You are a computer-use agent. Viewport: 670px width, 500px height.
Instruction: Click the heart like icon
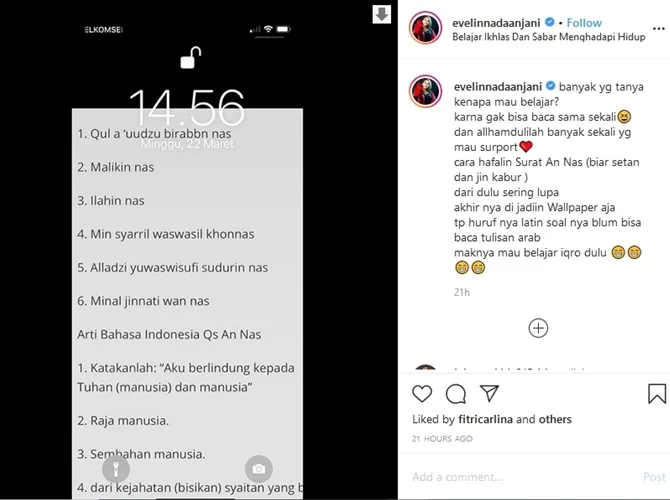point(422,394)
